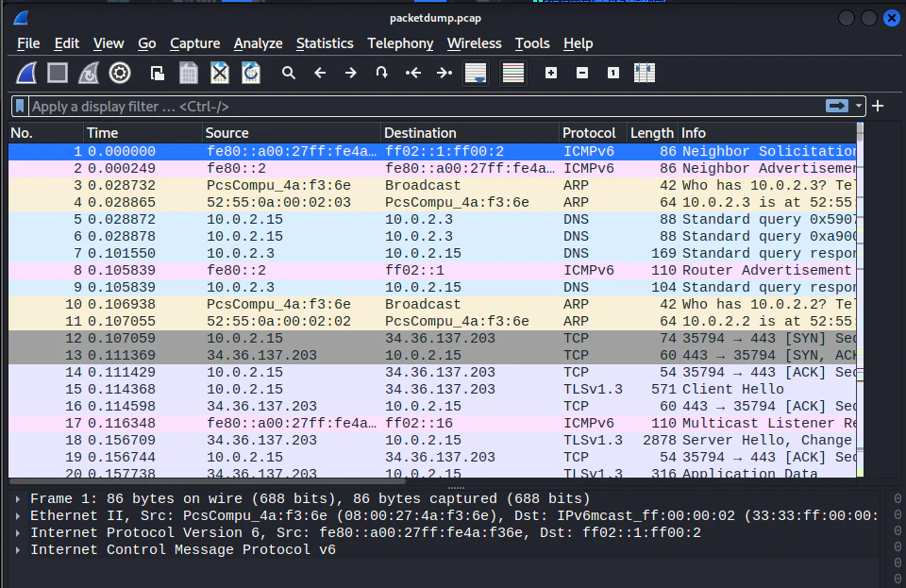Select packet 17 Multicast Listener row
The height and width of the screenshot is (588, 906).
click(x=432, y=424)
